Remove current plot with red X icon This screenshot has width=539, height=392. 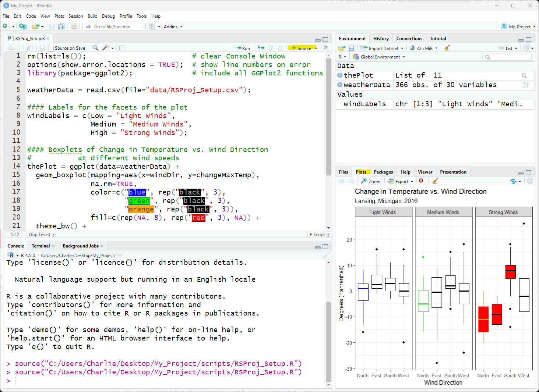coord(421,181)
